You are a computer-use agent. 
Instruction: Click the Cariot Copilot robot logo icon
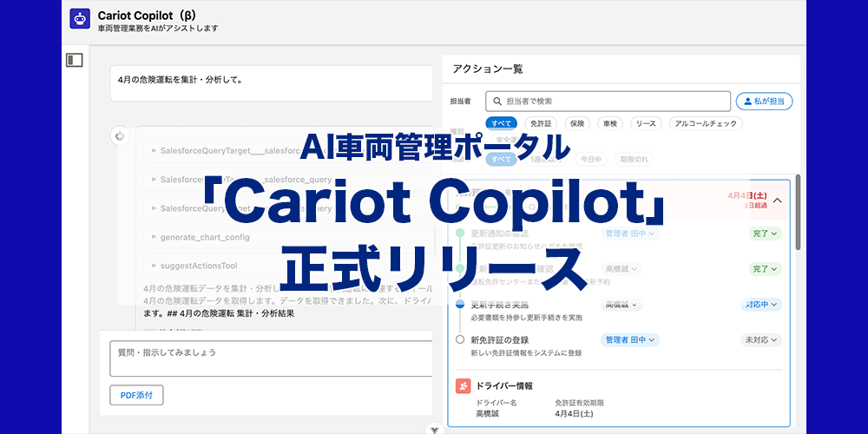[x=80, y=19]
